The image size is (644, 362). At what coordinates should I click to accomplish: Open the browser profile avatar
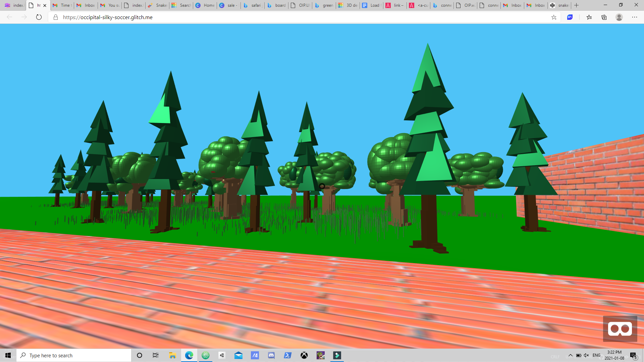click(619, 17)
